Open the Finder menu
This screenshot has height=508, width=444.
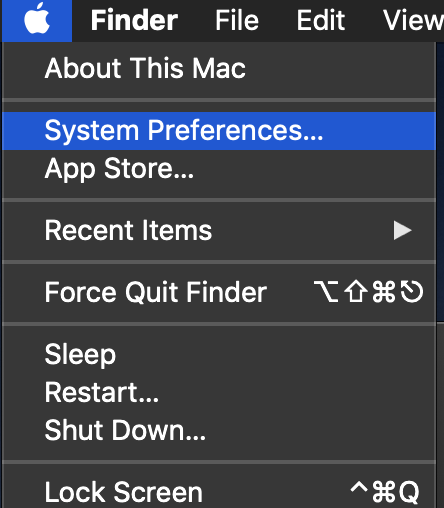134,20
